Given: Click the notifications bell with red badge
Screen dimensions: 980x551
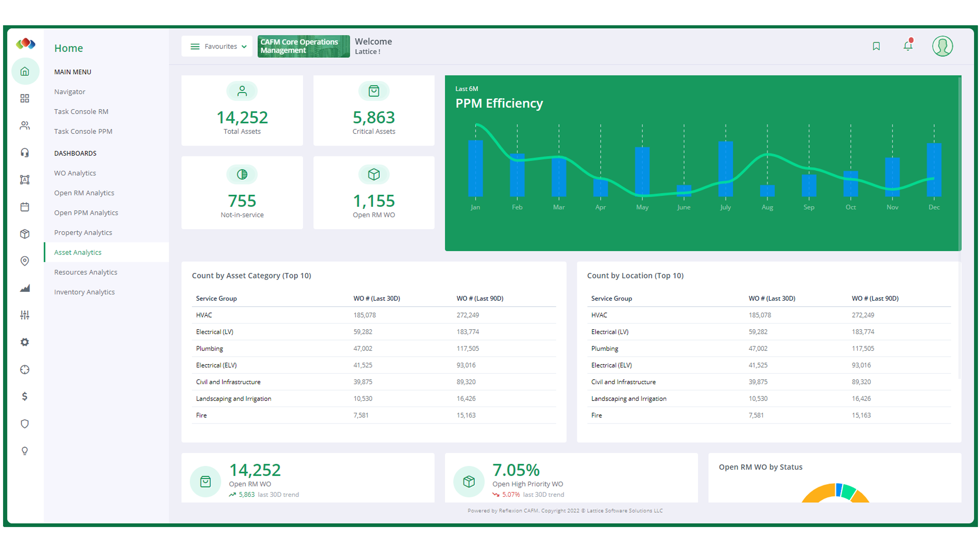Looking at the screenshot, I should [x=908, y=46].
